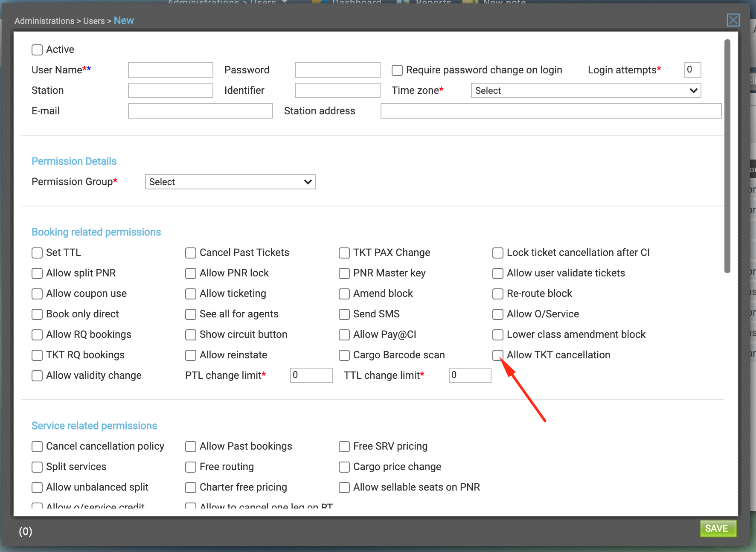This screenshot has width=756, height=552.
Task: Enable Allow unbalanced split
Action: 37,488
